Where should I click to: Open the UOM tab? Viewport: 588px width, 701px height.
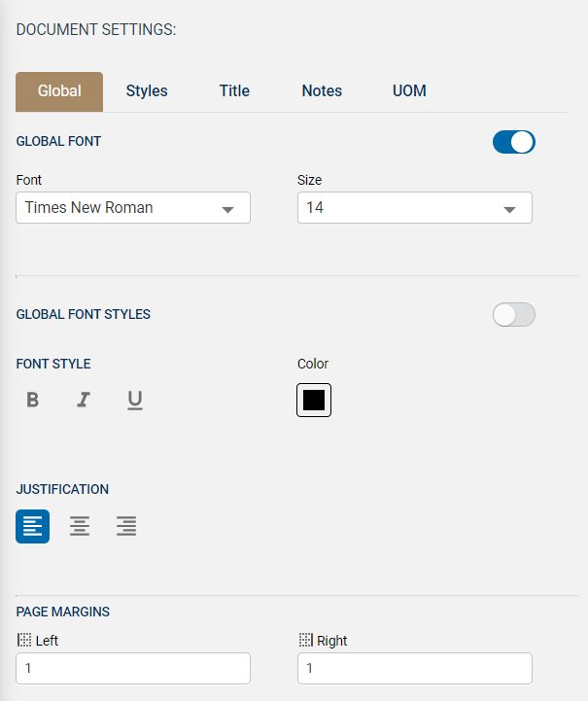(x=409, y=91)
